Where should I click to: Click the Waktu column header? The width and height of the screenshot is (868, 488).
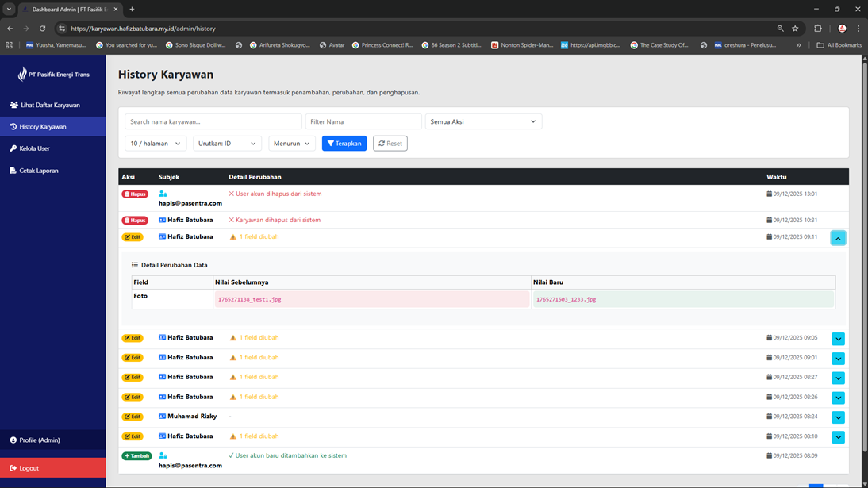pos(777,177)
